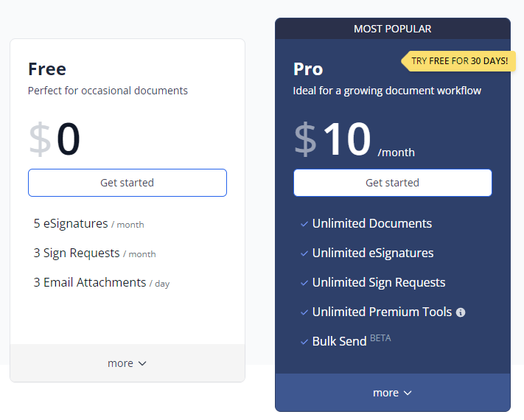Click the checkmark beside Bulk Send

pyautogui.click(x=304, y=342)
